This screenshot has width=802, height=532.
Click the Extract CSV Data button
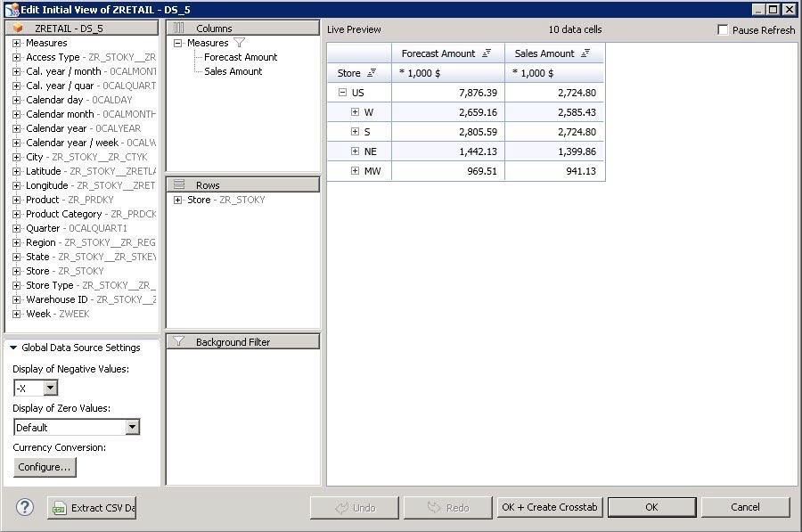click(x=92, y=507)
